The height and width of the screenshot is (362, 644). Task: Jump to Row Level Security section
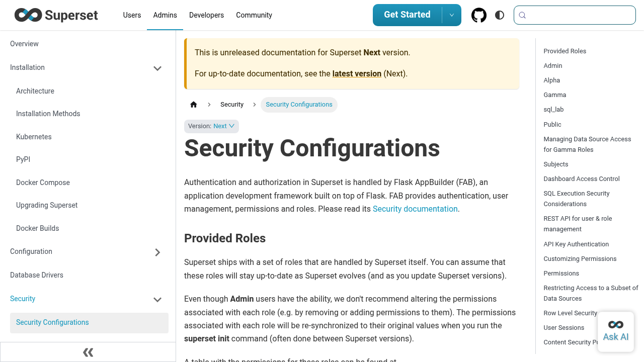570,313
